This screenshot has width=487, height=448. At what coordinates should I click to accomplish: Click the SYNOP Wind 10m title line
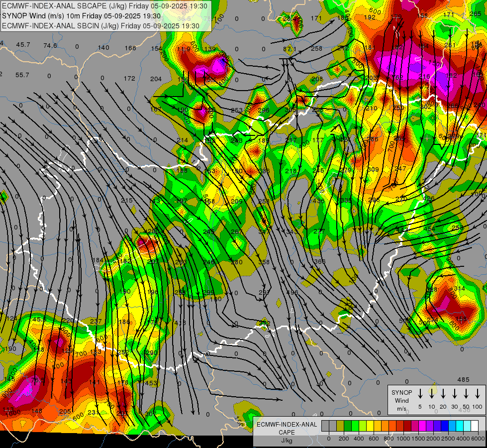click(82, 16)
